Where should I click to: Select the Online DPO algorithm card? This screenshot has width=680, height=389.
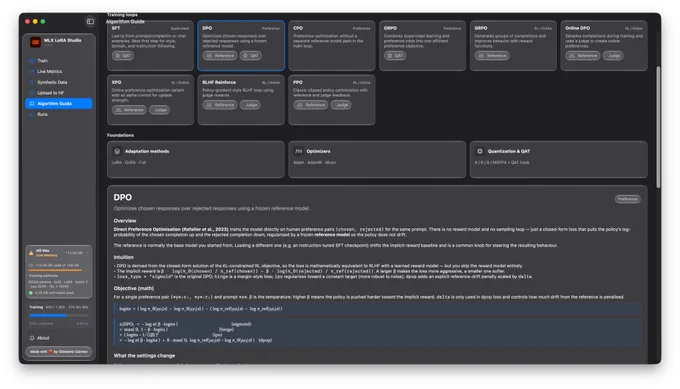[604, 46]
